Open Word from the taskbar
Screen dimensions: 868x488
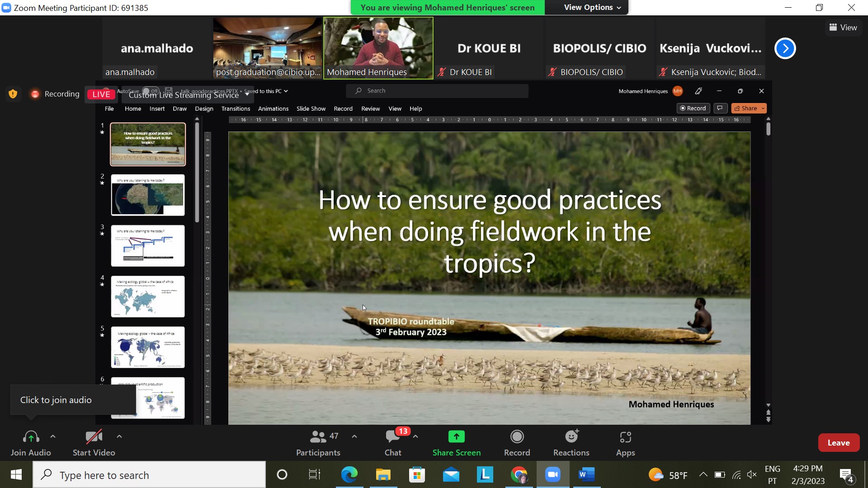point(586,475)
